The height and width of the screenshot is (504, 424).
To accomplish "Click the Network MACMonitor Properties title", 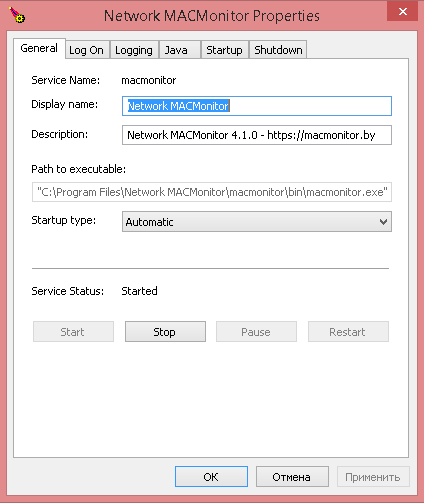I will tap(212, 16).
